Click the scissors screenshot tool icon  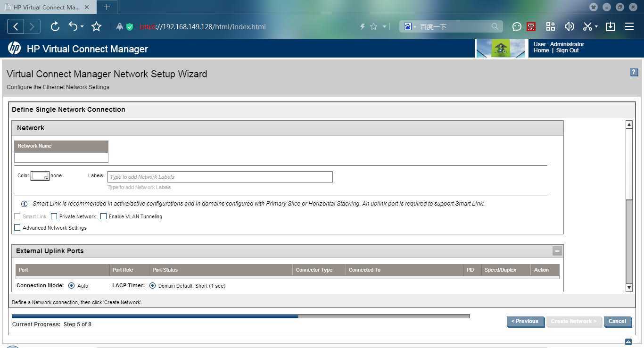click(587, 27)
